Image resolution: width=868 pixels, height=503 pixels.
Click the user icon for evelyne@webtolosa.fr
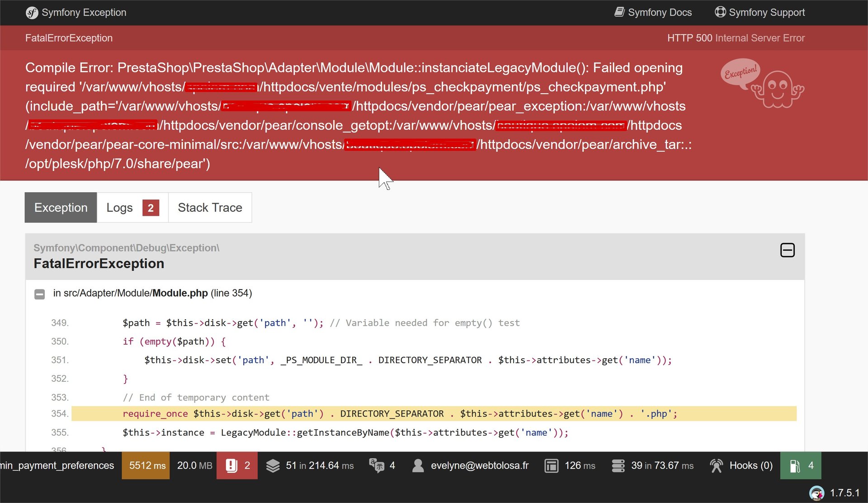[x=418, y=465]
